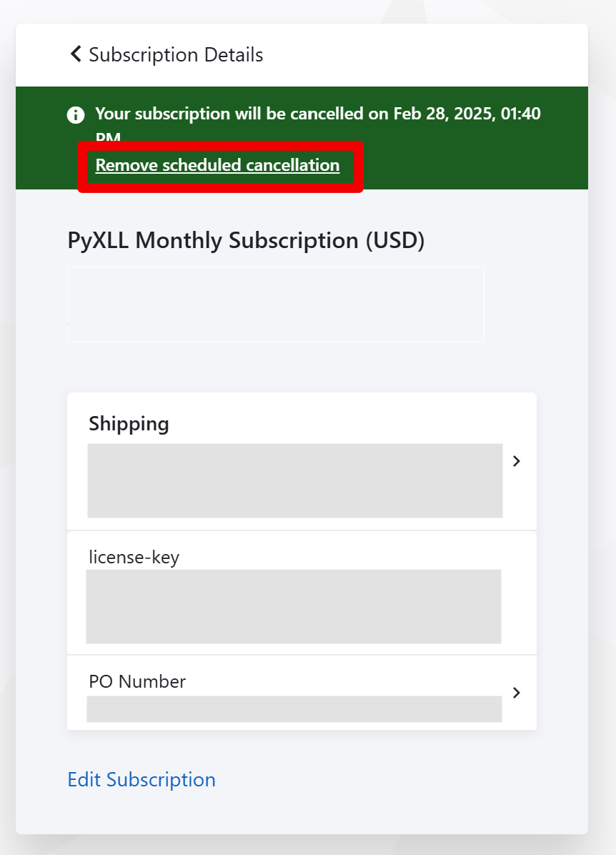Open the Shipping row right chevron

516,461
